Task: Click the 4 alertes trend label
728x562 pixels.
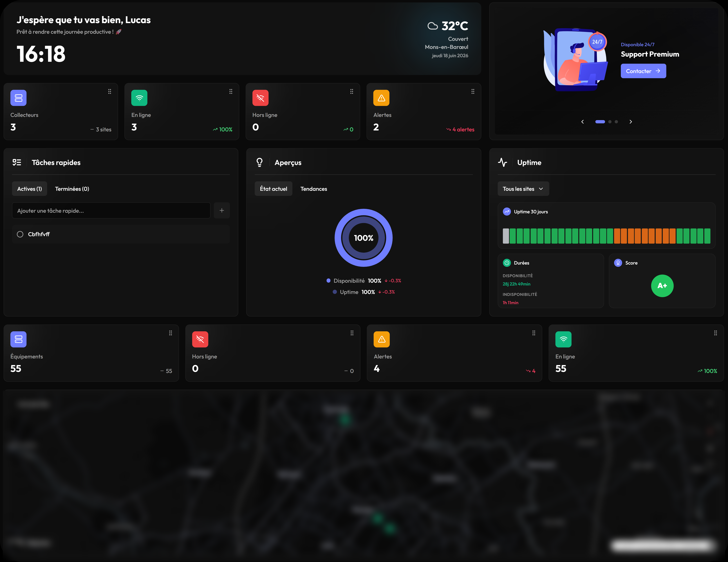Action: pyautogui.click(x=460, y=129)
